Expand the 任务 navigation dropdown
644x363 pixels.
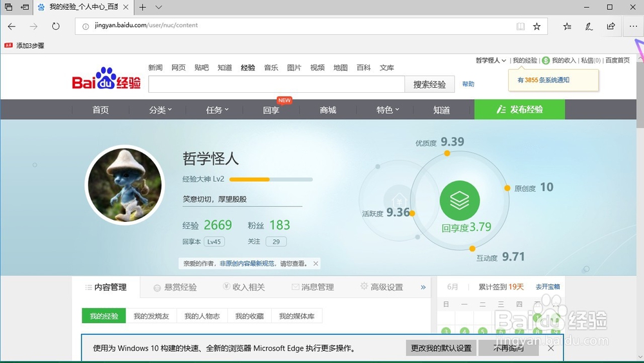217,110
